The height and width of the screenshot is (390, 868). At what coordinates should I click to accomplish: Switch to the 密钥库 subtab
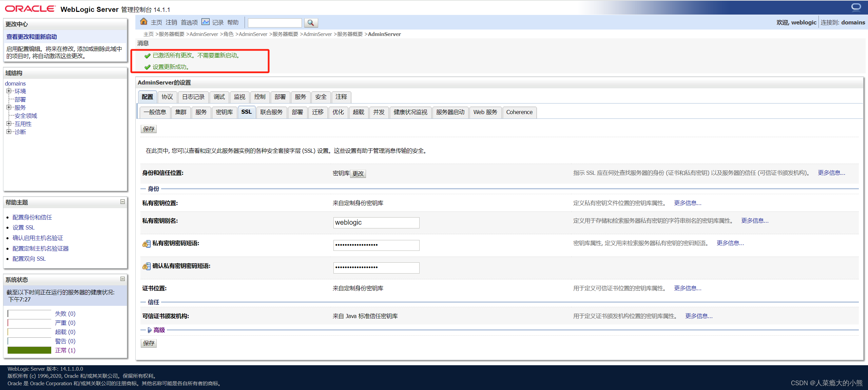point(224,112)
